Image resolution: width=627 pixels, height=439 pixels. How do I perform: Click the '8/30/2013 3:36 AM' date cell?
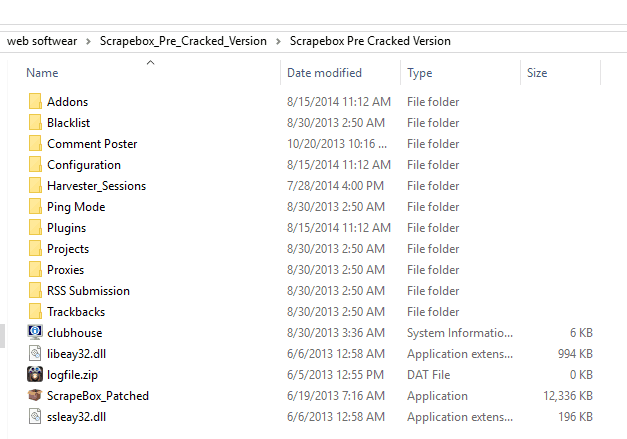pos(335,332)
